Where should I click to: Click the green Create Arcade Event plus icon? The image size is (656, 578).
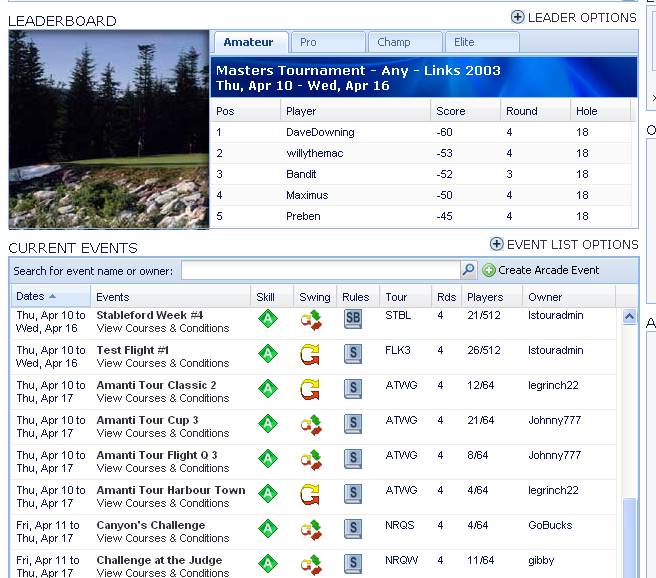pyautogui.click(x=489, y=270)
